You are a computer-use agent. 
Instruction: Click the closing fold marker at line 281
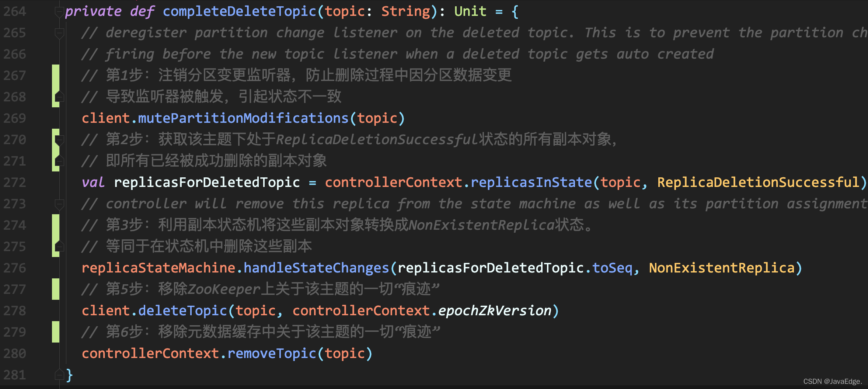pyautogui.click(x=59, y=375)
